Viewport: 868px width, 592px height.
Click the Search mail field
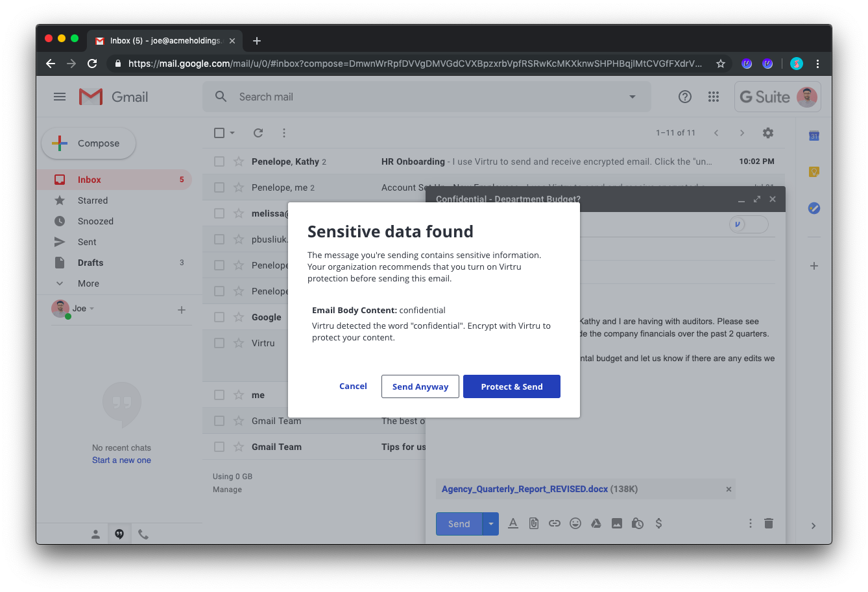pyautogui.click(x=422, y=97)
